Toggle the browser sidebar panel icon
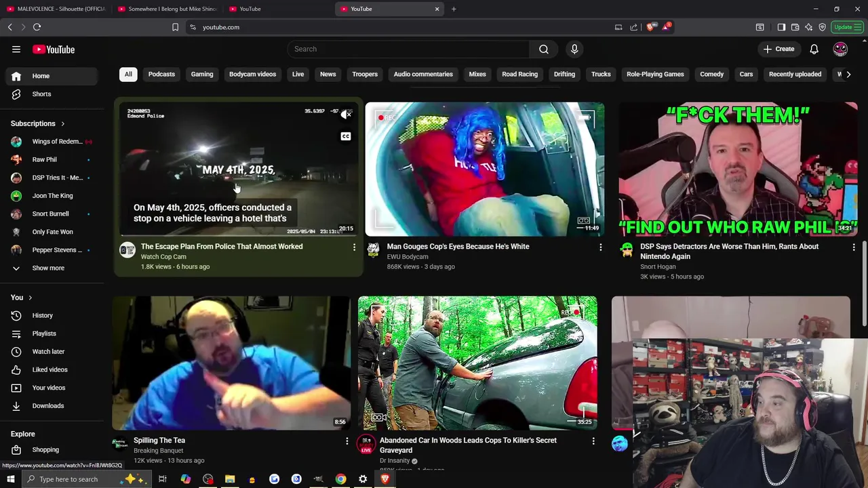The height and width of the screenshot is (488, 868). point(781,27)
